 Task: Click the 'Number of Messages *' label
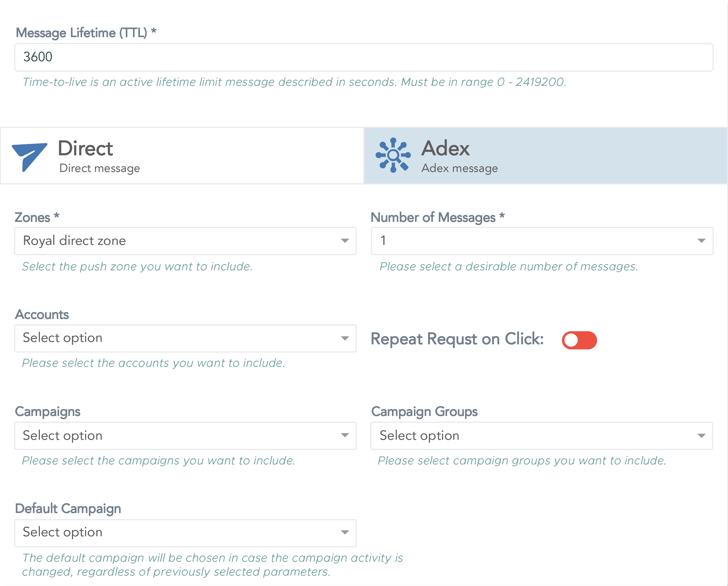tap(438, 217)
